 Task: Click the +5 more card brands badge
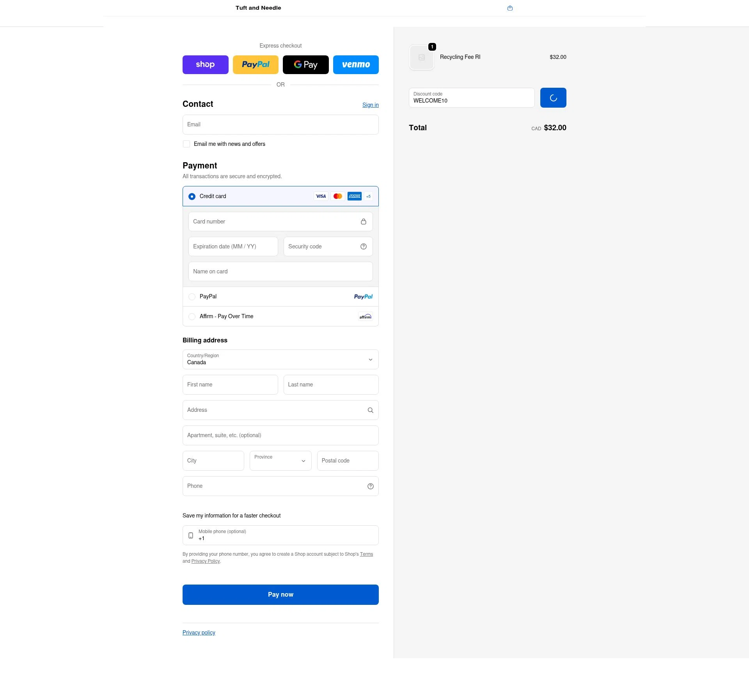pyautogui.click(x=368, y=197)
